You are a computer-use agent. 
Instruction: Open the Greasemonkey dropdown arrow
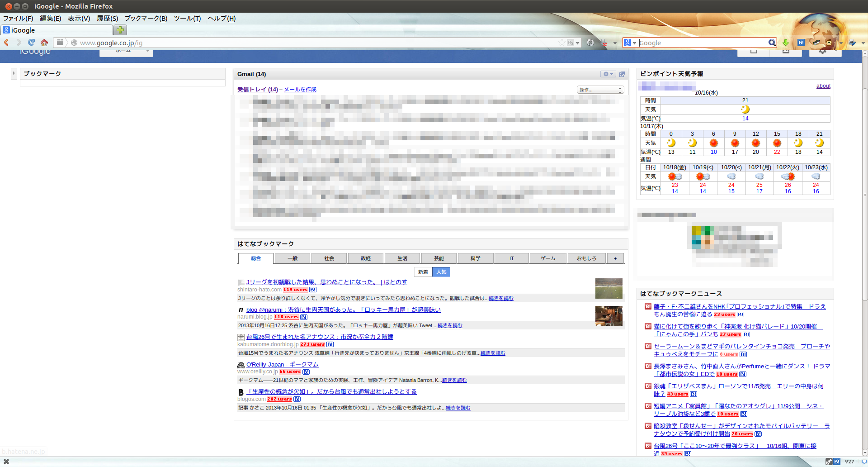click(841, 43)
